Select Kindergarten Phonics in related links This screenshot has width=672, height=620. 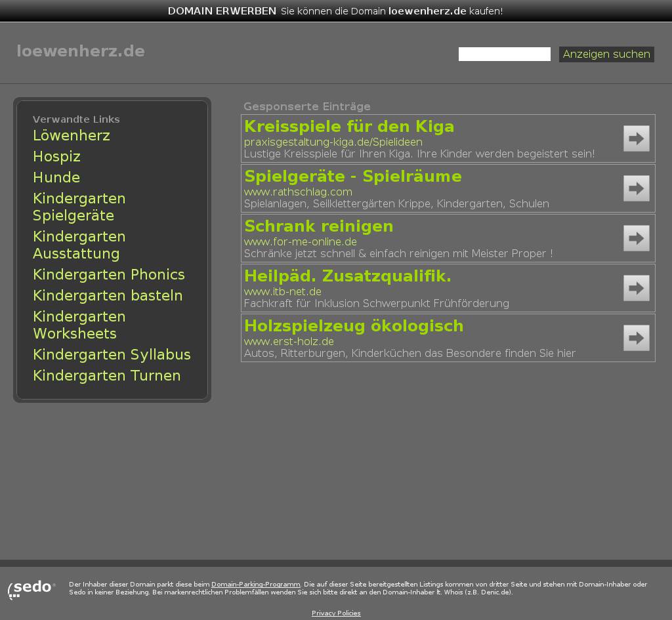109,275
